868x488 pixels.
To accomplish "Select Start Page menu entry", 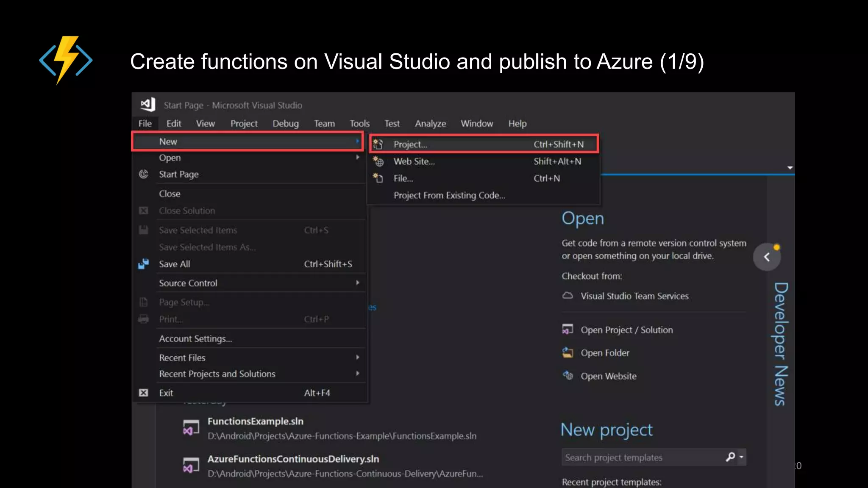I will (250, 174).
